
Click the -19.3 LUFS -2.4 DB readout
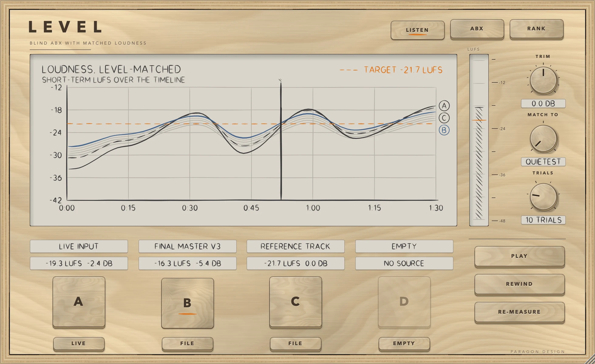tap(79, 263)
